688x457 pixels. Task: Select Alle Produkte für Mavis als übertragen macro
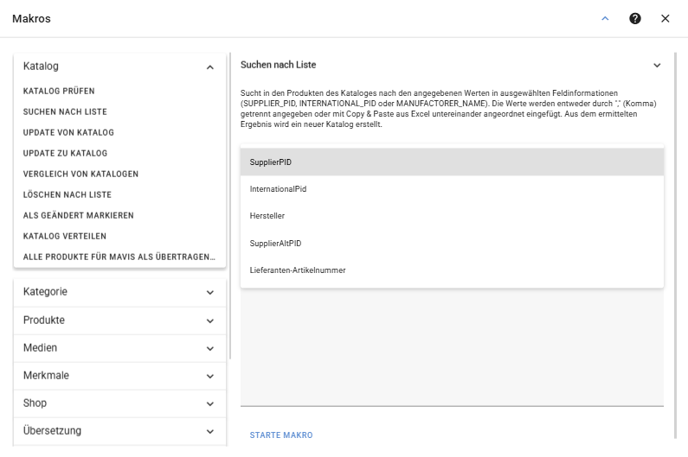point(119,257)
